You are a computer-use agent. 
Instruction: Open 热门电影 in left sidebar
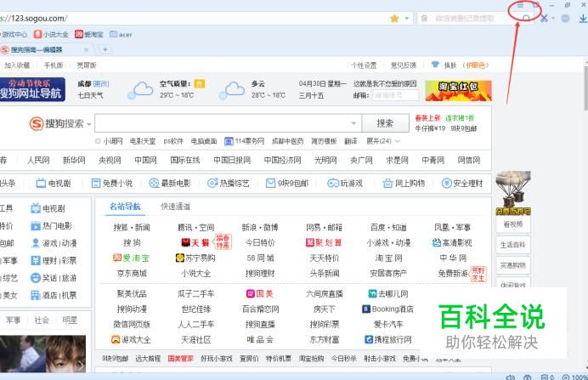coord(51,226)
